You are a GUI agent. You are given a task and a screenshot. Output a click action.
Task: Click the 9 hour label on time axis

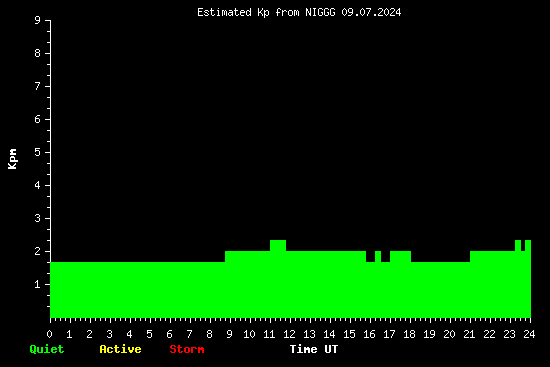coord(229,334)
